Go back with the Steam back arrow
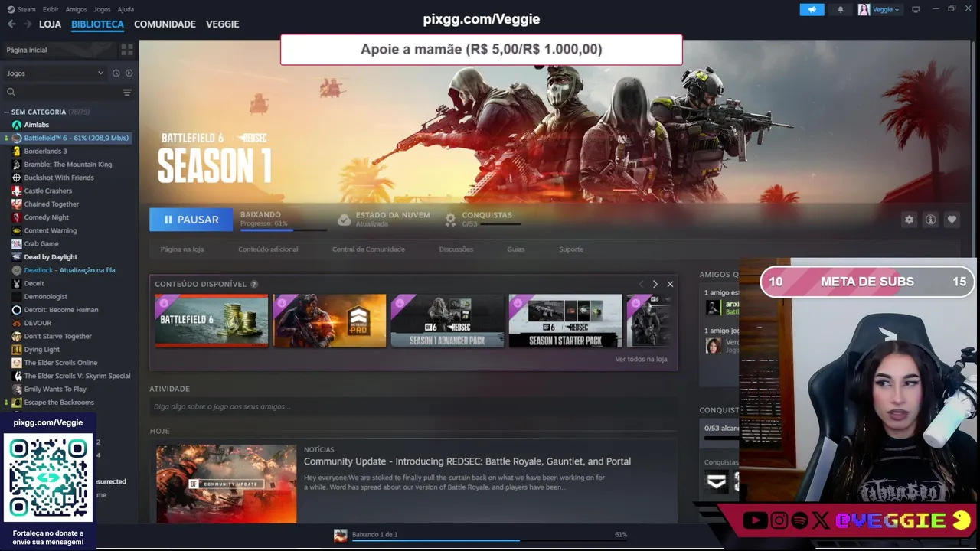 point(11,24)
